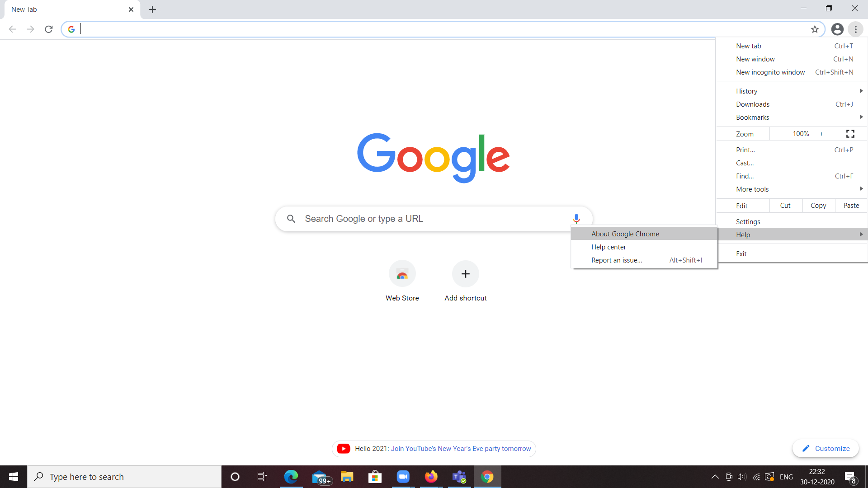Click the Web Store shortcut icon
Screen dimensions: 868x488
402,274
